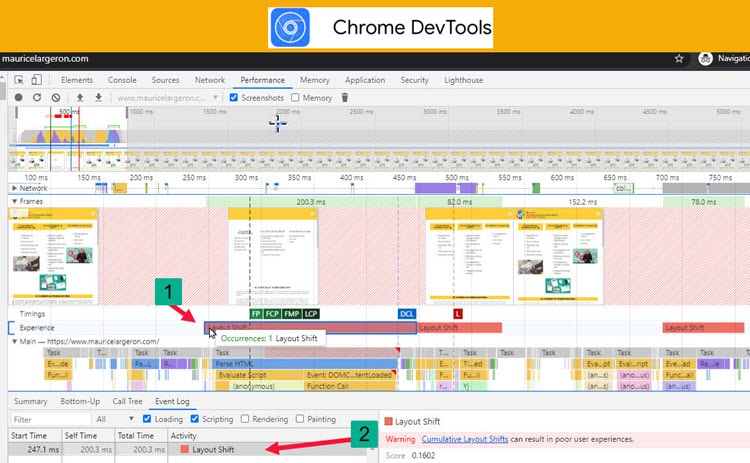The image size is (750, 463).
Task: Click the mauricelargeron.com address bar text
Action: point(45,59)
